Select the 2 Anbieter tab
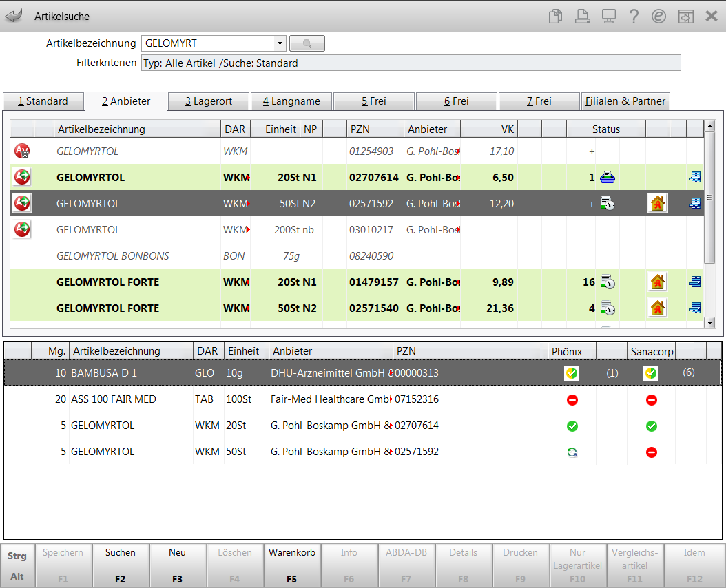The height and width of the screenshot is (588, 726). coord(126,101)
